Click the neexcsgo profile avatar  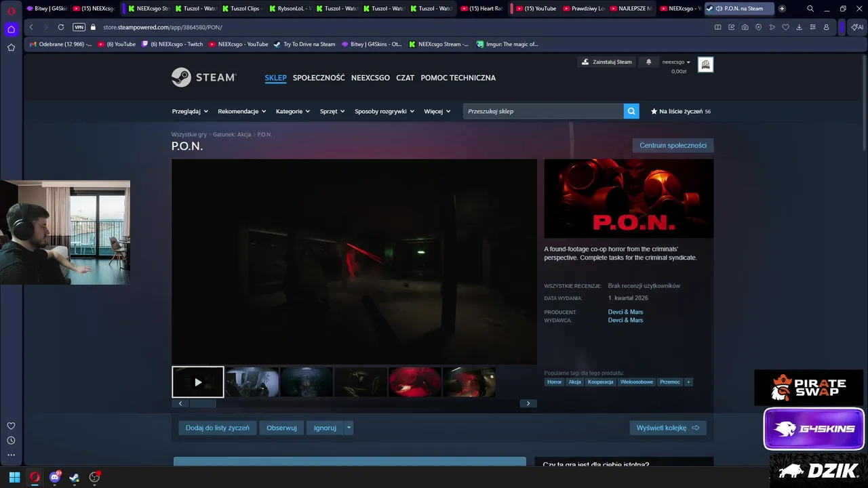[705, 64]
